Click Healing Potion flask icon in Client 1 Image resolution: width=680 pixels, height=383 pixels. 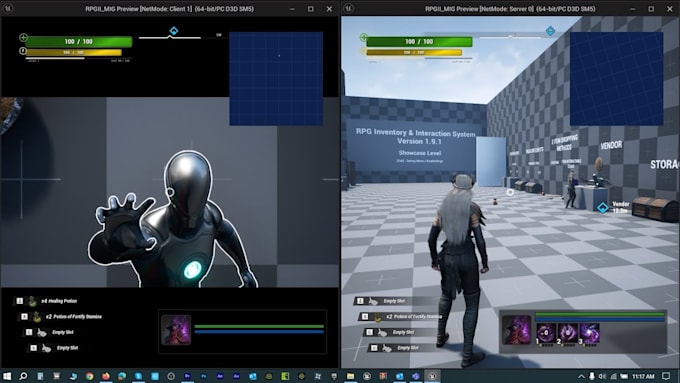pyautogui.click(x=32, y=301)
